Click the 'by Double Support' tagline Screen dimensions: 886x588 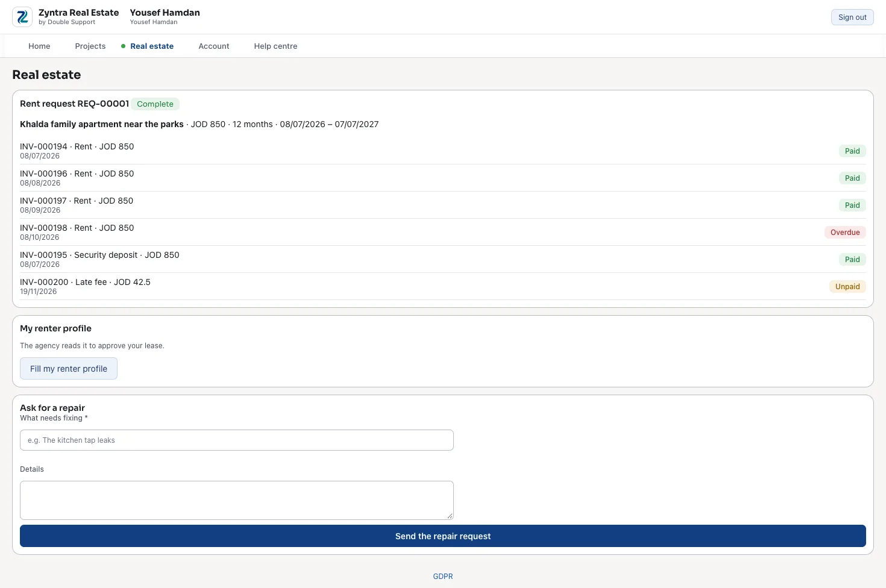[x=67, y=22]
